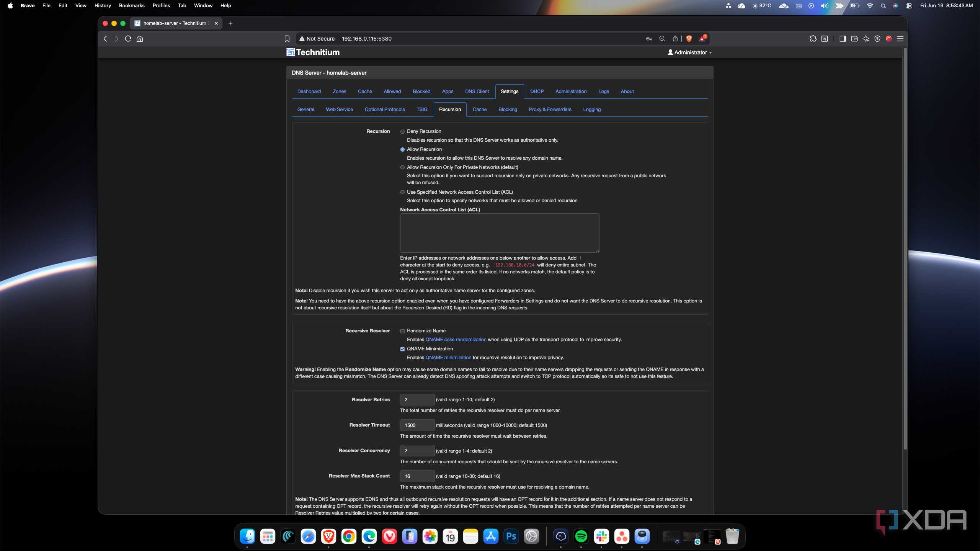Open the Administrator user dropdown
The width and height of the screenshot is (980, 551).
coord(689,52)
